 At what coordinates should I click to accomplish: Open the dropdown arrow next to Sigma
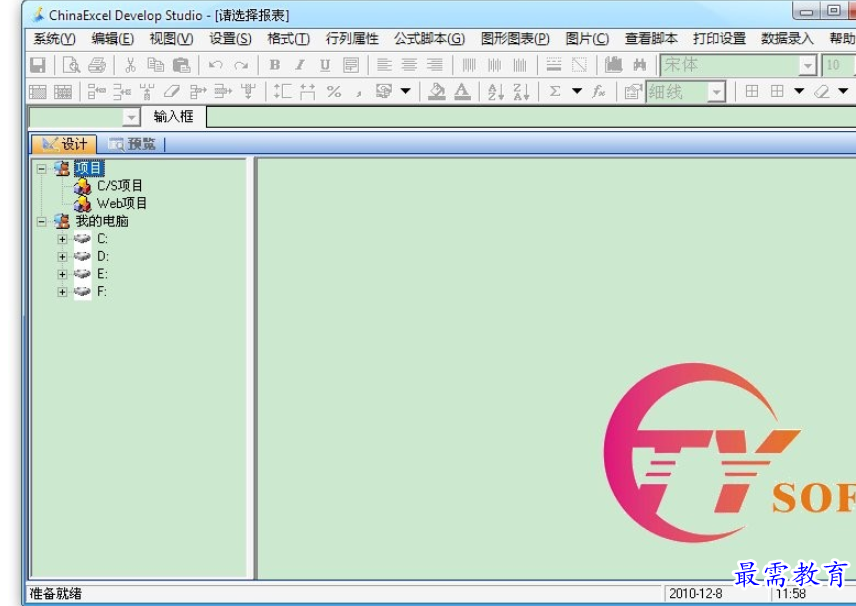click(576, 91)
